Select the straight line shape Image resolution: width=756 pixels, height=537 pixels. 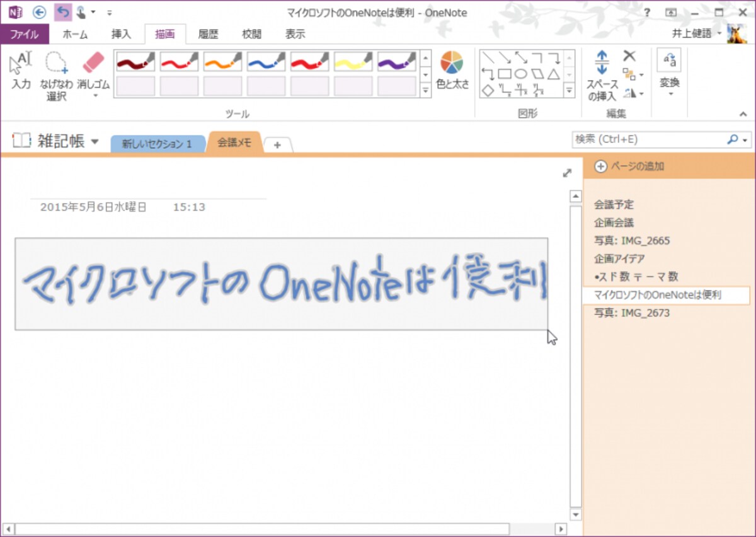(488, 58)
